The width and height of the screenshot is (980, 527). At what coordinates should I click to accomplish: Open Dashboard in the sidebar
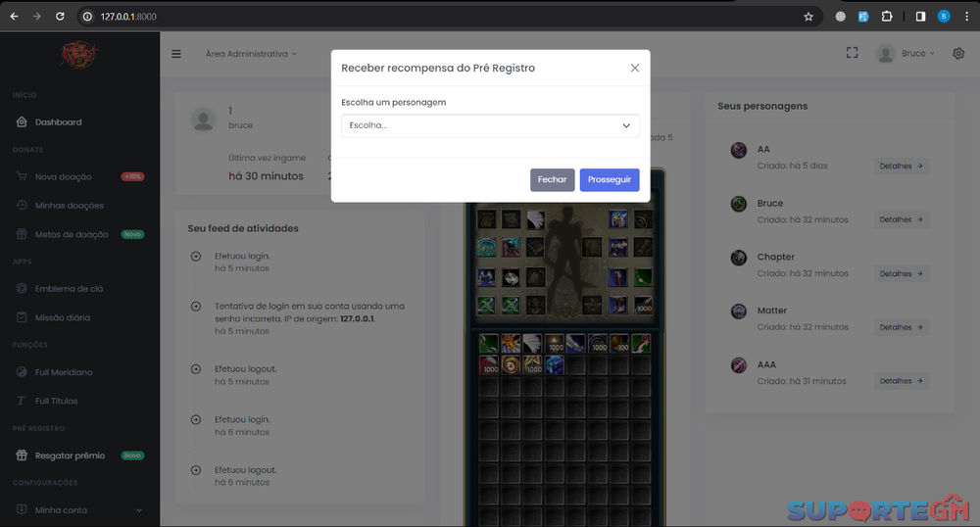58,122
